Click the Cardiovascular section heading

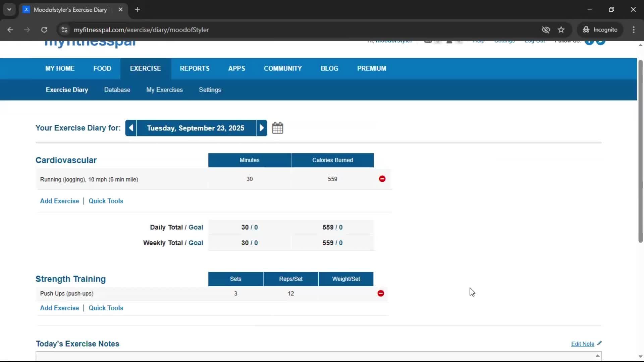[x=66, y=160]
